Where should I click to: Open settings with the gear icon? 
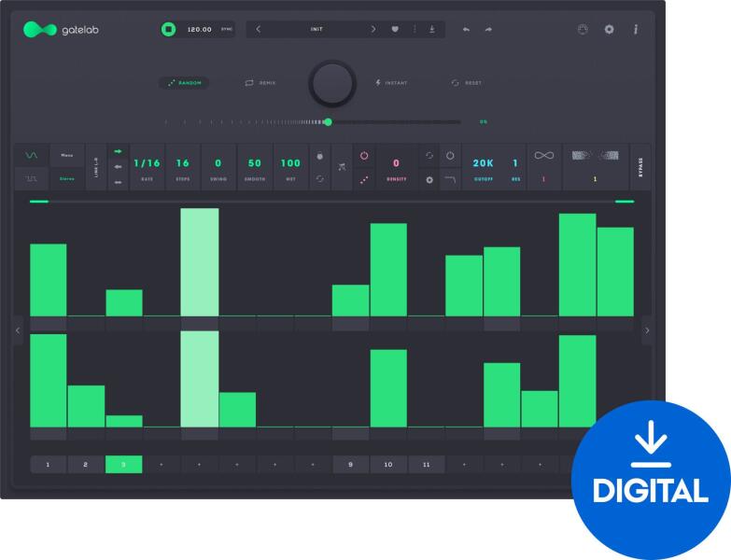pyautogui.click(x=609, y=29)
